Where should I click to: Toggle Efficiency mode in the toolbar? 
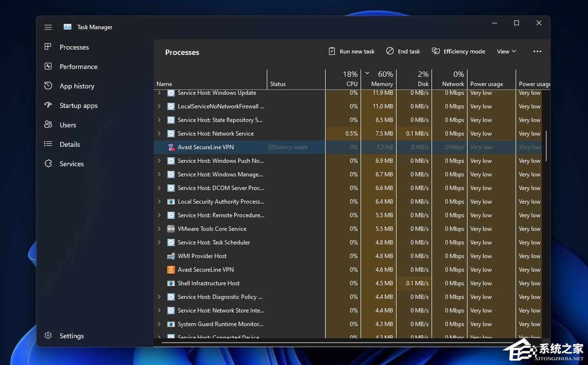click(x=458, y=52)
